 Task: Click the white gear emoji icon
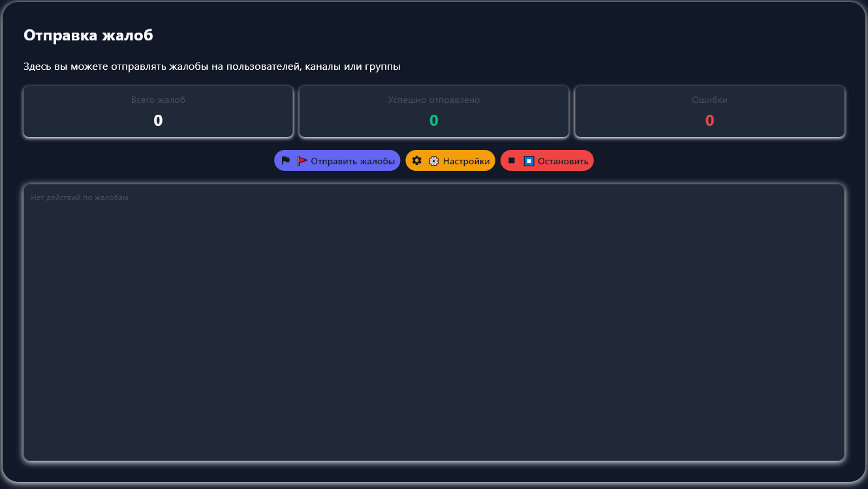433,161
